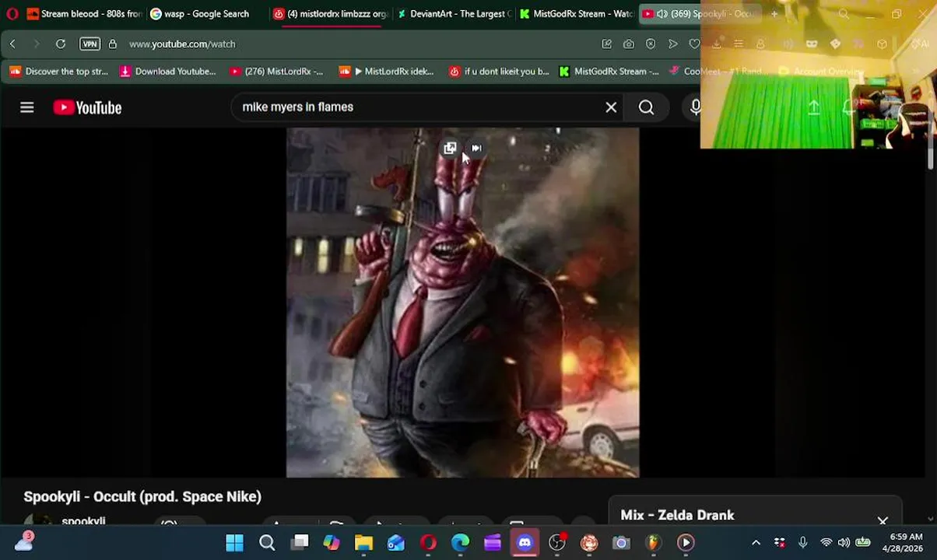
Task: Close the Mix - Zelda Drank panel
Action: (883, 520)
